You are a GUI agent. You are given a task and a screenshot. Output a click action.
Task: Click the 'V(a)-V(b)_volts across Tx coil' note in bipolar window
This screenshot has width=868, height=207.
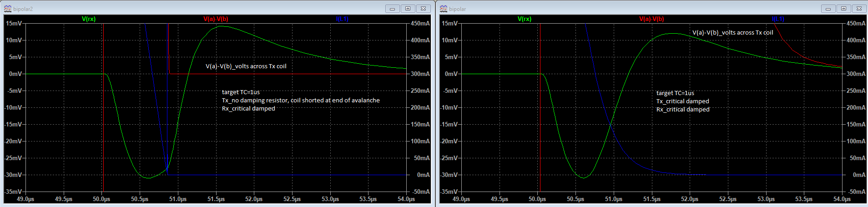[733, 33]
